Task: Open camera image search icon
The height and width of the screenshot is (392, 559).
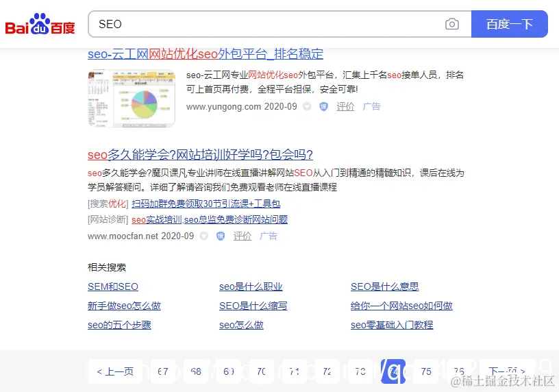Action: coord(451,24)
